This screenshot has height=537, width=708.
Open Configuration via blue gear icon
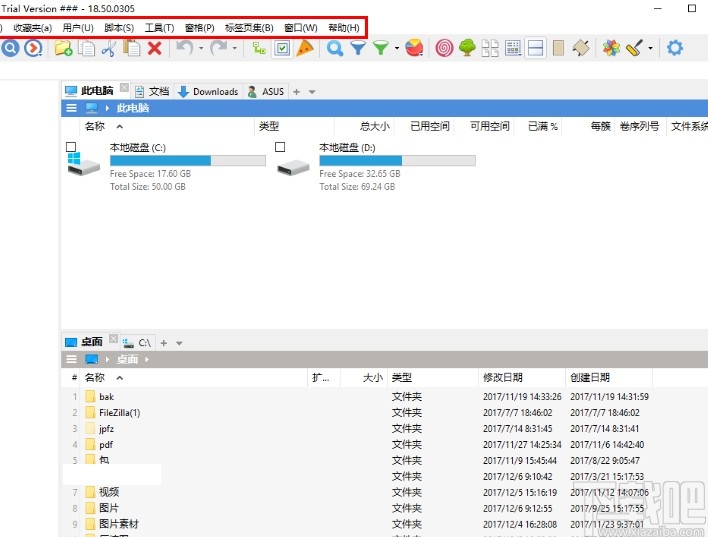coord(675,48)
